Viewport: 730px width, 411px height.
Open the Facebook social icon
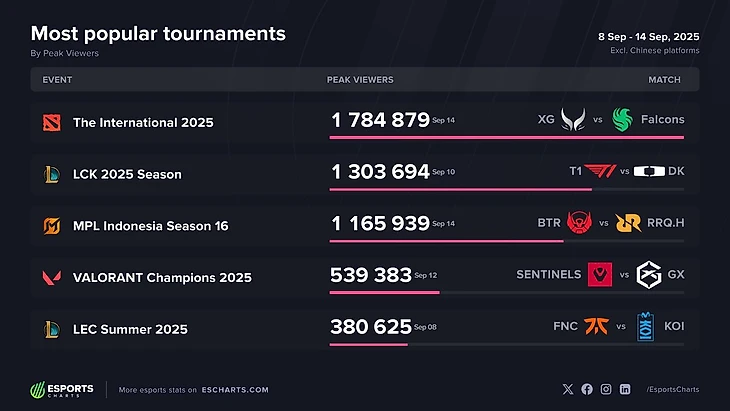pos(587,389)
